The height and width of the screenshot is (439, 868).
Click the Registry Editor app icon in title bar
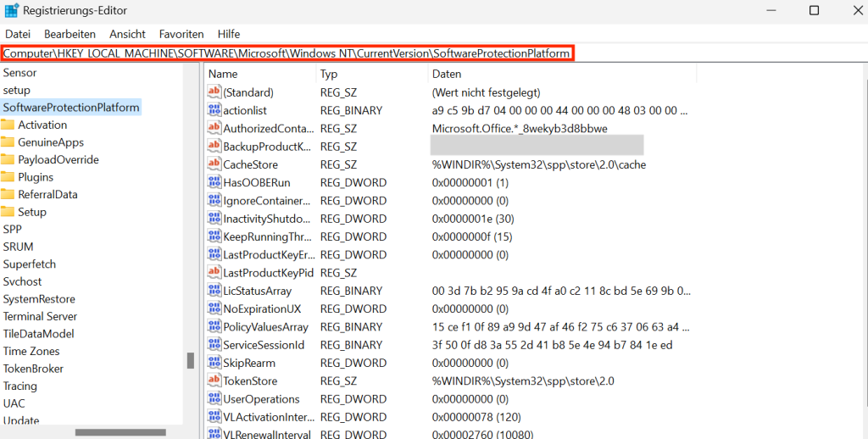(12, 10)
